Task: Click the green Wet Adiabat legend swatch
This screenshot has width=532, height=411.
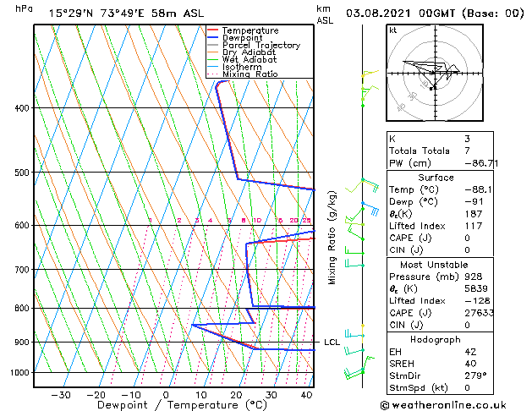Action: pyautogui.click(x=213, y=59)
